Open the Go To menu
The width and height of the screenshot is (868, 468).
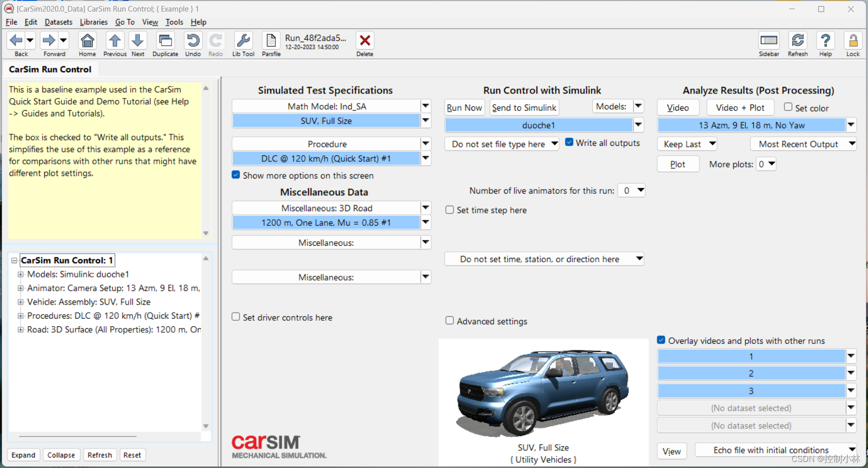tap(125, 22)
